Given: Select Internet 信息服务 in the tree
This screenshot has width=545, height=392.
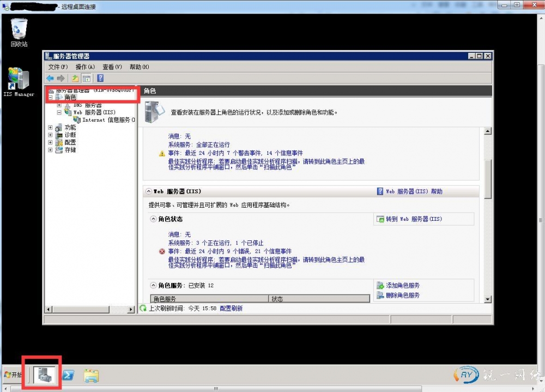Looking at the screenshot, I should point(106,120).
